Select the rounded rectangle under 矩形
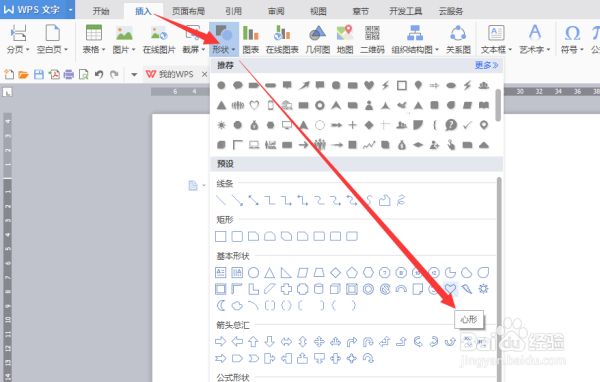600x382 pixels. (x=237, y=236)
